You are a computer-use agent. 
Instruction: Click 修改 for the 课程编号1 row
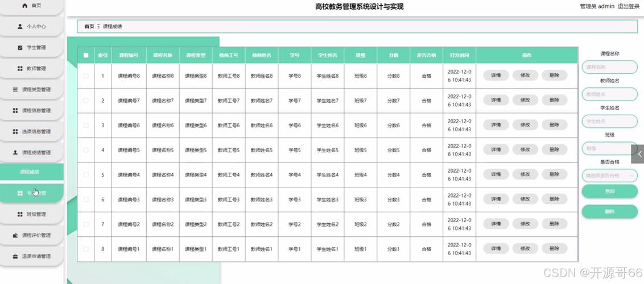(x=525, y=248)
